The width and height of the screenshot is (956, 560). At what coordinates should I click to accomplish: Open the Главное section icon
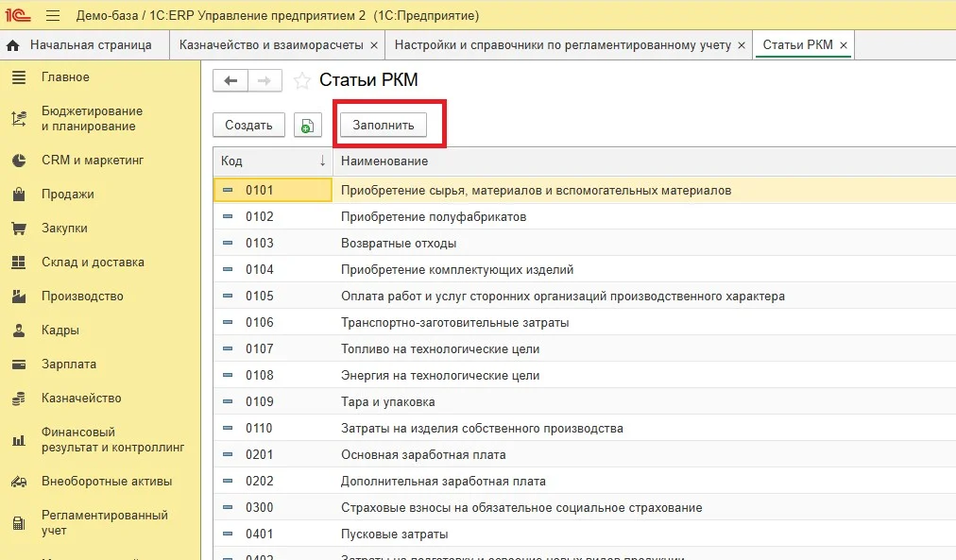pos(19,77)
